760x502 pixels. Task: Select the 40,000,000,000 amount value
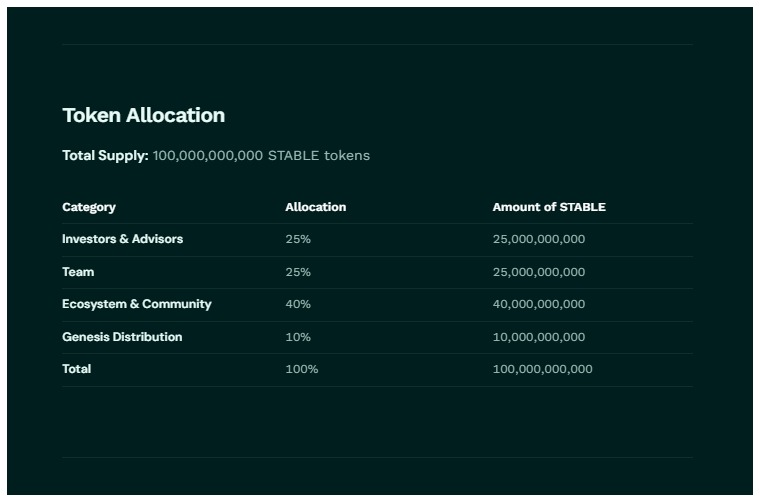point(539,304)
